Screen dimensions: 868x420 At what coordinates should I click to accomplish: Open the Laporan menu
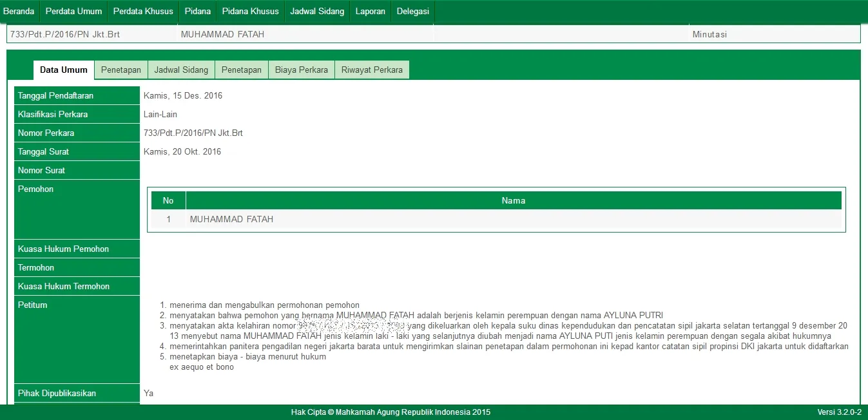tap(371, 11)
